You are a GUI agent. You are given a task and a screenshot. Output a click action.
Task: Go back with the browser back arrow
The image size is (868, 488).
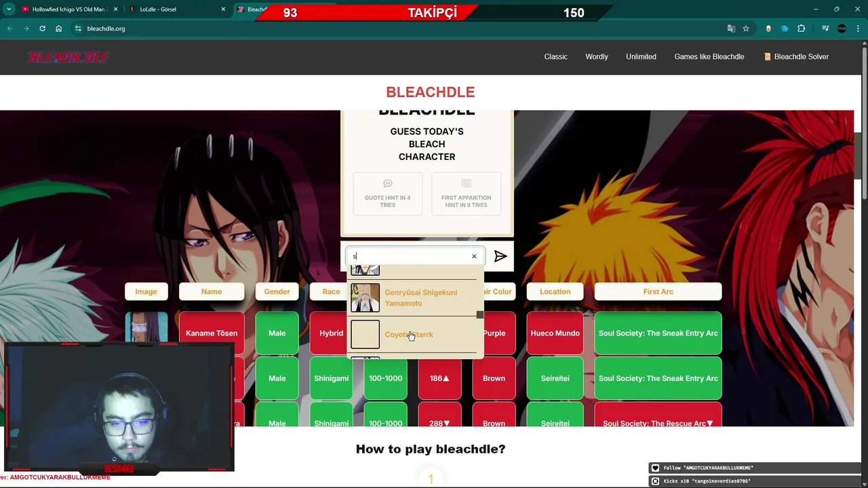click(9, 28)
